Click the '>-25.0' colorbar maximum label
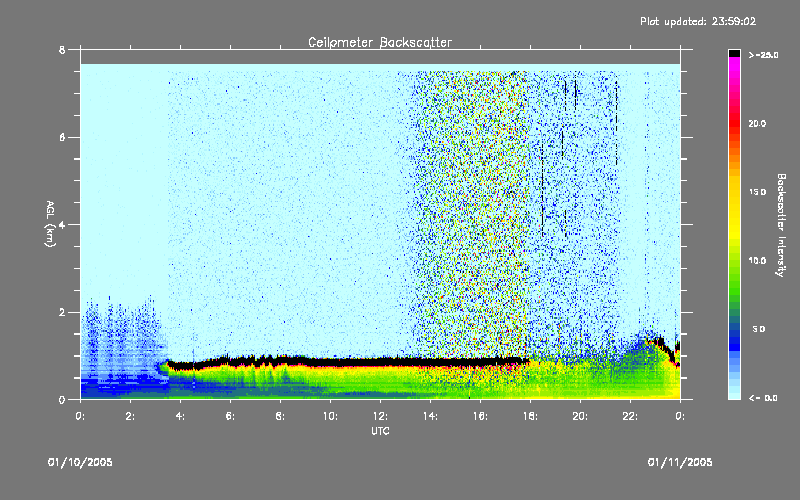Screen dimensions: 800x500 pyautogui.click(x=763, y=55)
